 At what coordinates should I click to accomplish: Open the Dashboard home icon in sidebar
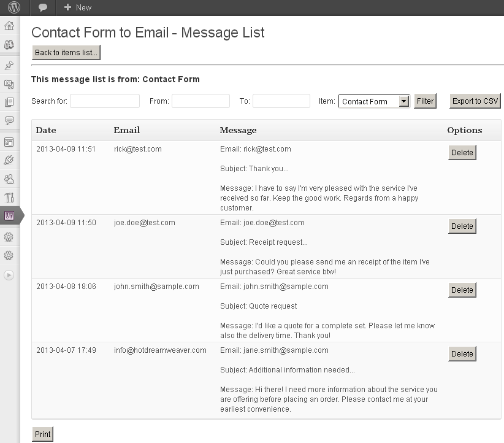(9, 26)
